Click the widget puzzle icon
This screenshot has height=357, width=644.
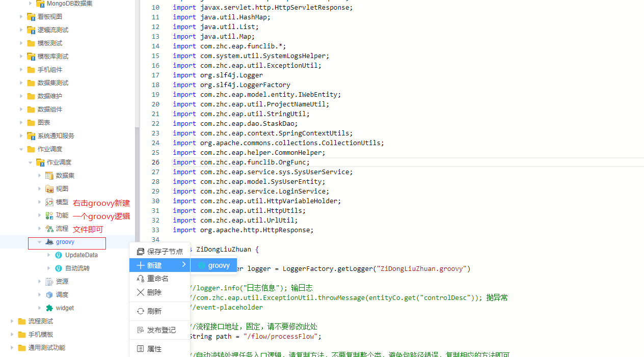(49, 308)
